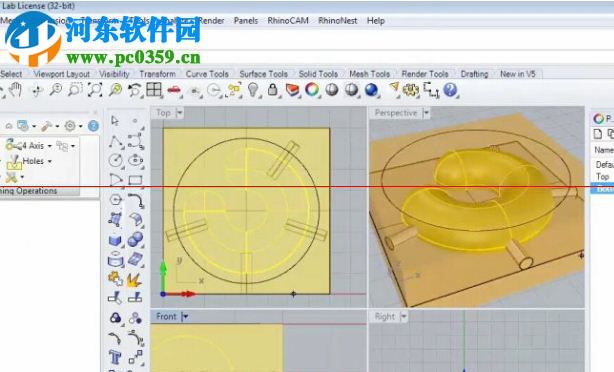
Task: Switch to the Transform tab
Action: click(157, 74)
